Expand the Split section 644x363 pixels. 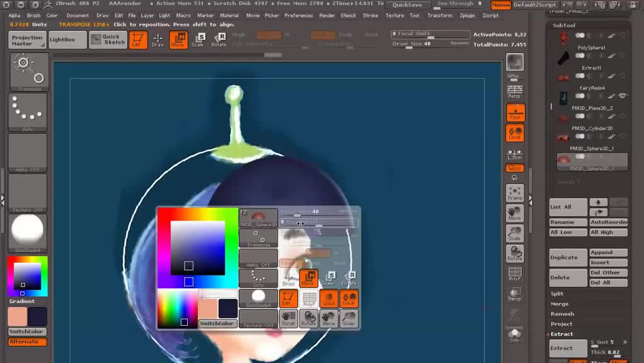tap(557, 294)
